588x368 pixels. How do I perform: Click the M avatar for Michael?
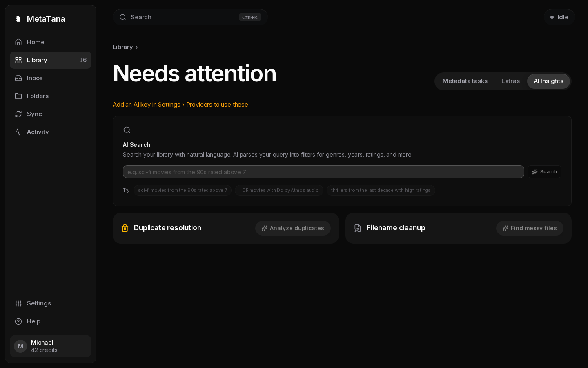pos(20,346)
